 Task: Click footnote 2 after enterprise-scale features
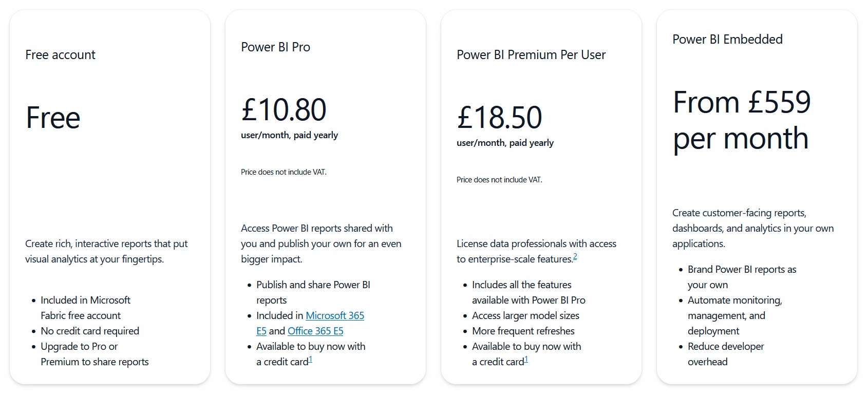pos(576,256)
